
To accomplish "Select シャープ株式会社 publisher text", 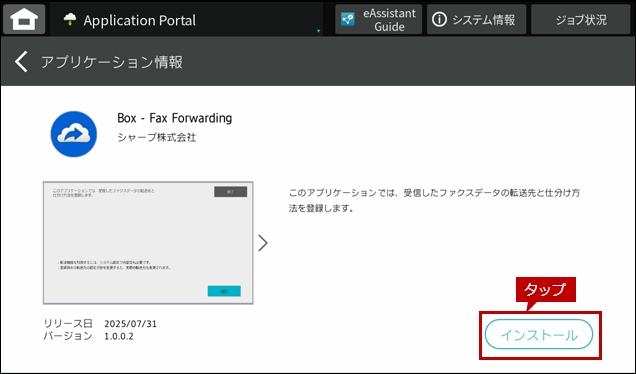I will pos(157,138).
